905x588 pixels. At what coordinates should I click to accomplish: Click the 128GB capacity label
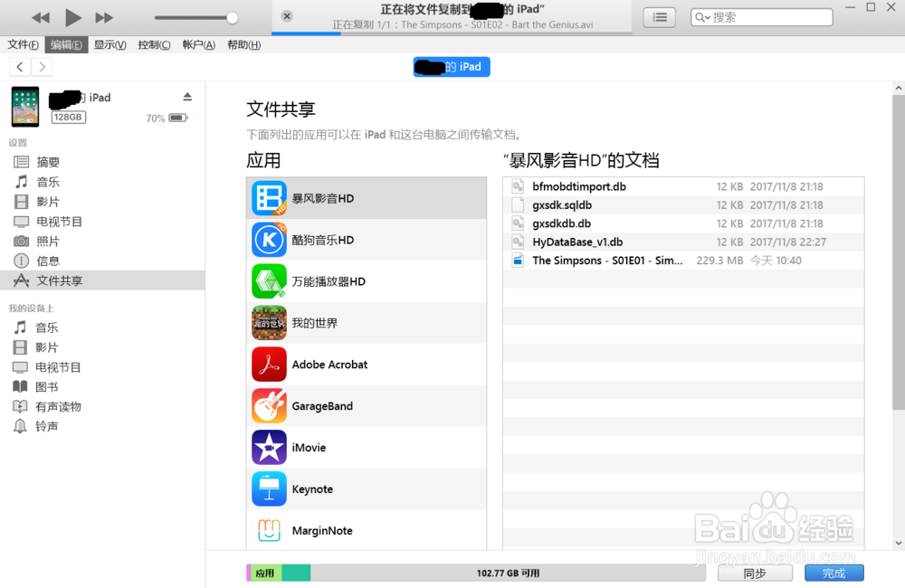pos(68,117)
